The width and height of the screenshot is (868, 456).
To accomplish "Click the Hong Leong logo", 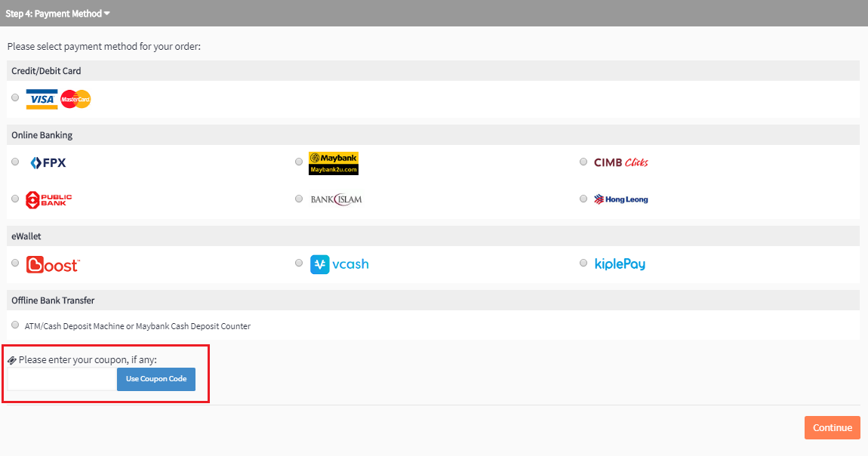I will (x=620, y=199).
